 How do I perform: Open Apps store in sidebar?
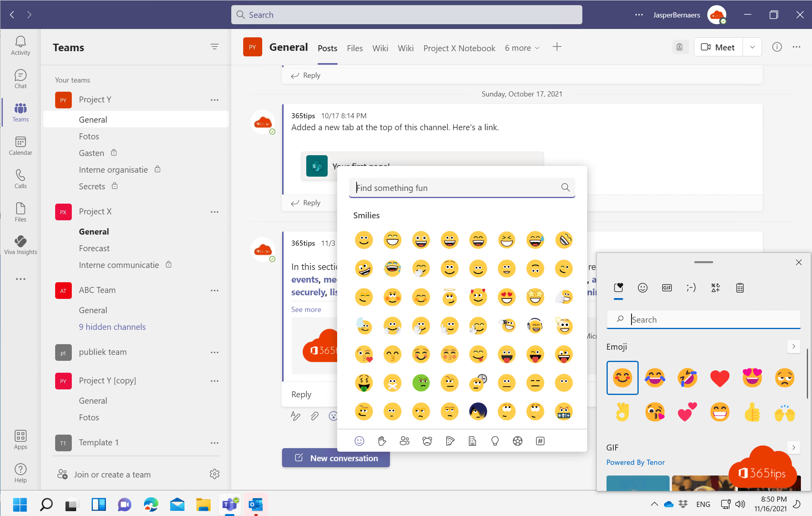click(20, 439)
